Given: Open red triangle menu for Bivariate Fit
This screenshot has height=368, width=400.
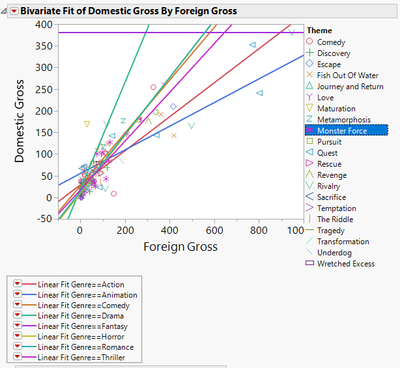Looking at the screenshot, I should tap(14, 11).
